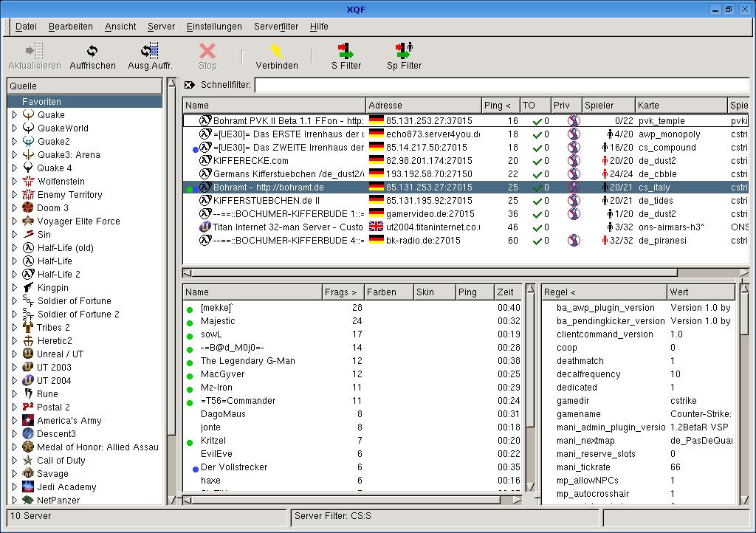Screen dimensions: 756x533
Task: Click the clear Schnellfilter icon
Action: 190,85
